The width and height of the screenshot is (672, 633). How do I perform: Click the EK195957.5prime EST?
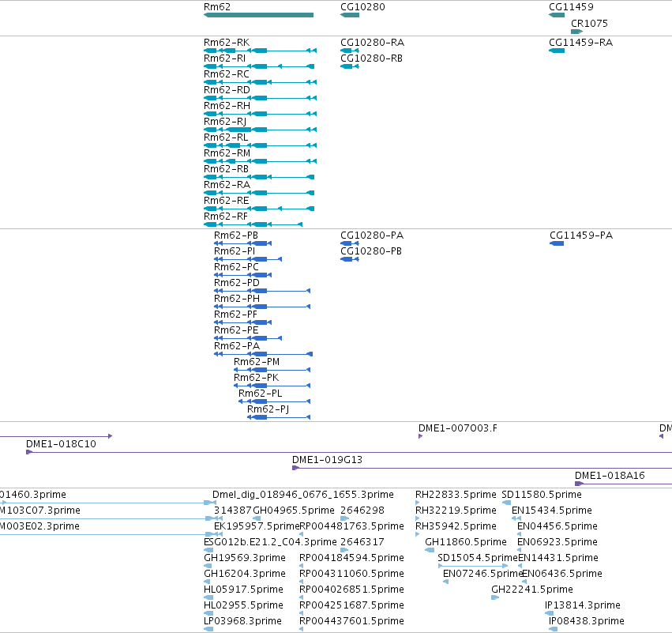click(x=257, y=526)
